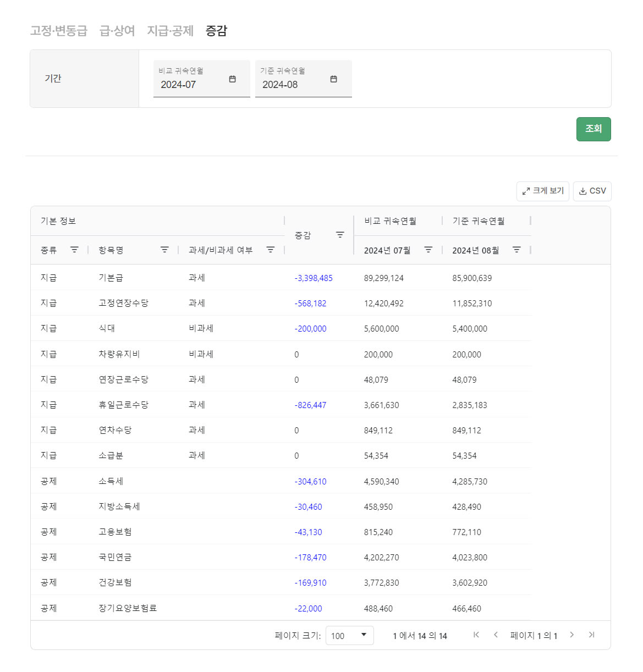Screen dimensions: 643x672
Task: Click the filter icon on 과세/비과세 여부 column
Action: point(270,250)
